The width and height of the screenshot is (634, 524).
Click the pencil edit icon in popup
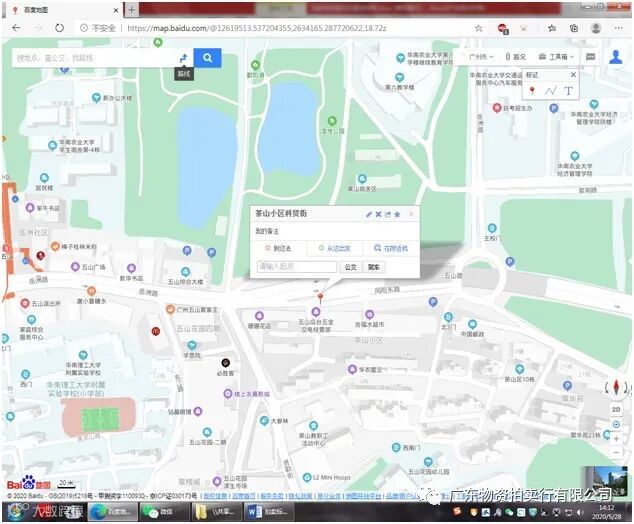click(368, 214)
